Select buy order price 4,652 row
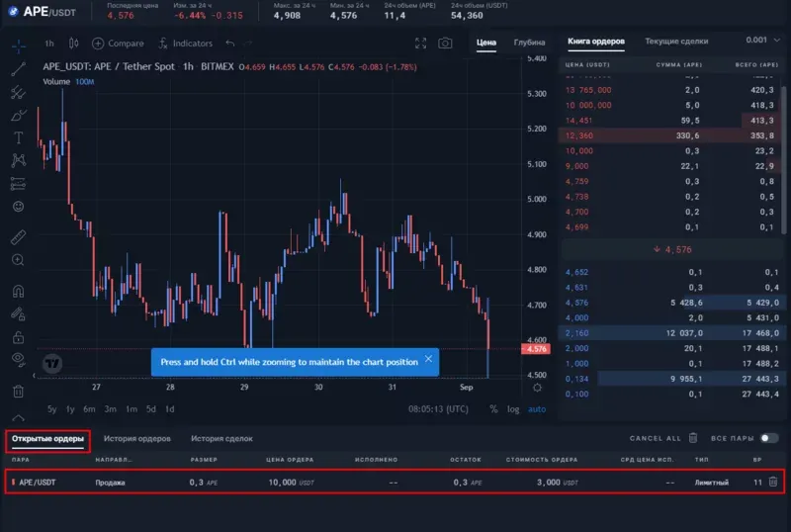The height and width of the screenshot is (532, 791). point(670,272)
